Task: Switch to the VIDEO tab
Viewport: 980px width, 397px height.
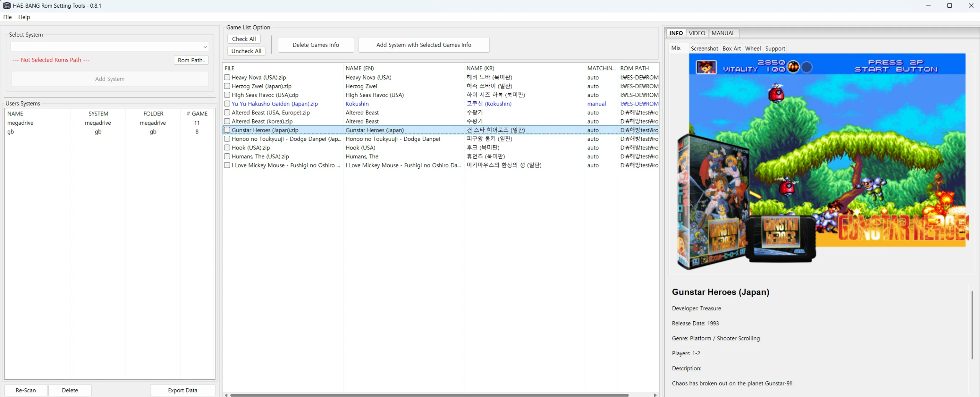Action: [x=696, y=33]
